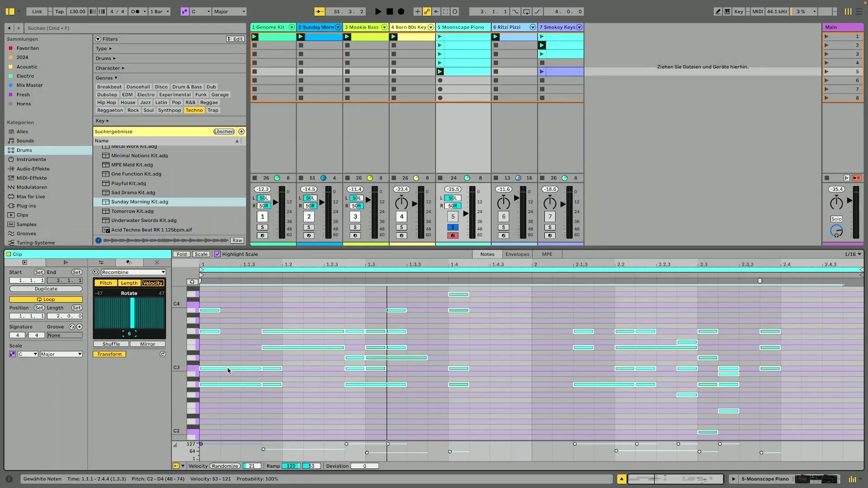Start playback with the transport Play button
868x488 pixels.
378,11
